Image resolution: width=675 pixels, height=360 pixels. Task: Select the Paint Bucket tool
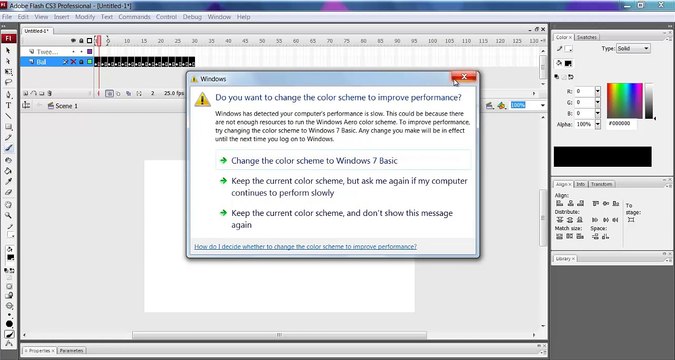click(x=9, y=171)
